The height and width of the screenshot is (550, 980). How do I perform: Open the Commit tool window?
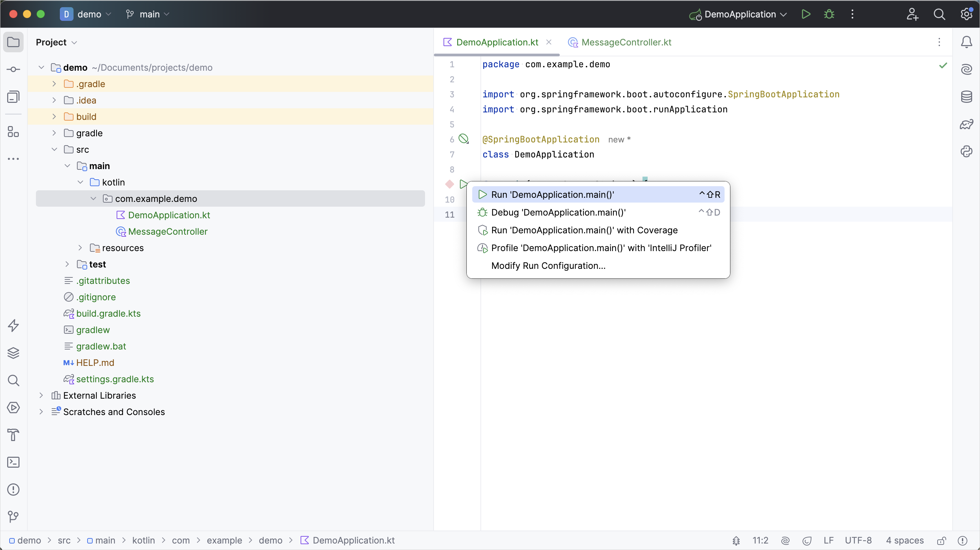[x=13, y=69]
